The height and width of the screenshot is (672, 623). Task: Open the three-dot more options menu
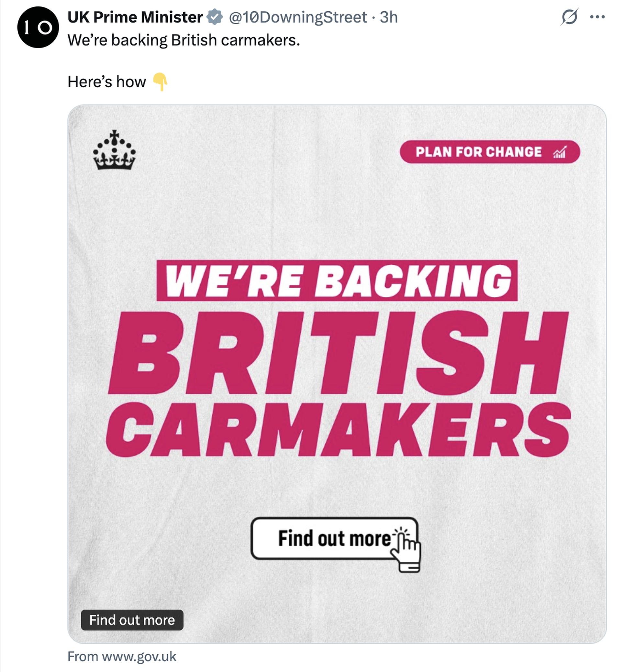pyautogui.click(x=597, y=17)
